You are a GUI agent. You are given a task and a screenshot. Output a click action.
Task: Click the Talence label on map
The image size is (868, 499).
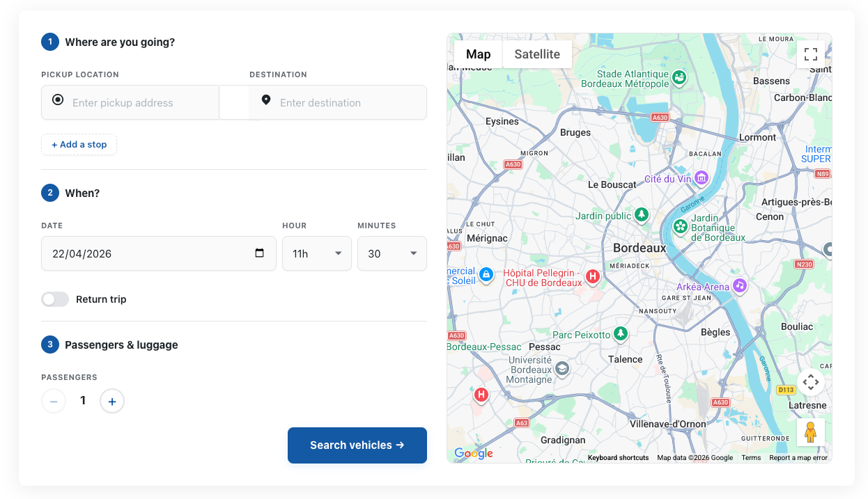click(x=625, y=359)
